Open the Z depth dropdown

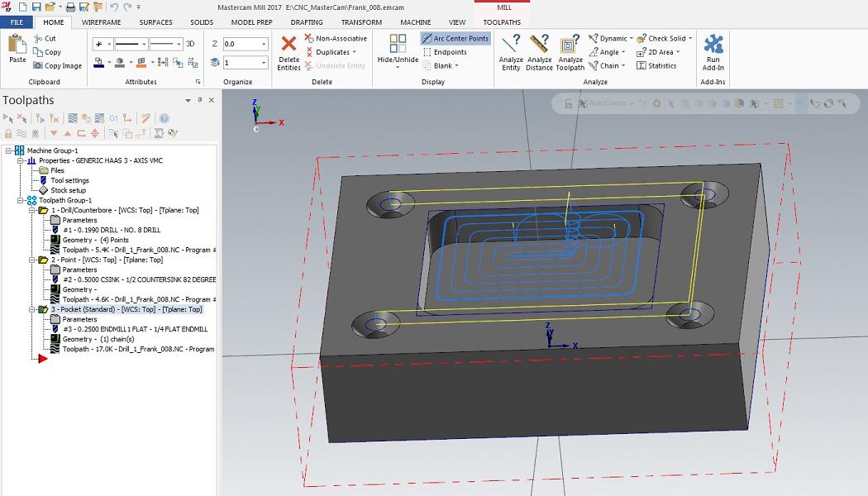click(264, 44)
